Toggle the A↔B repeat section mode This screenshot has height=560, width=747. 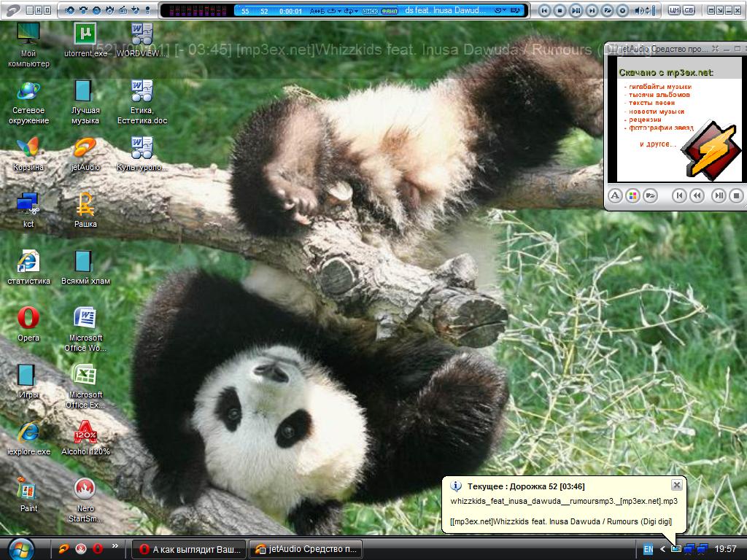click(x=318, y=11)
